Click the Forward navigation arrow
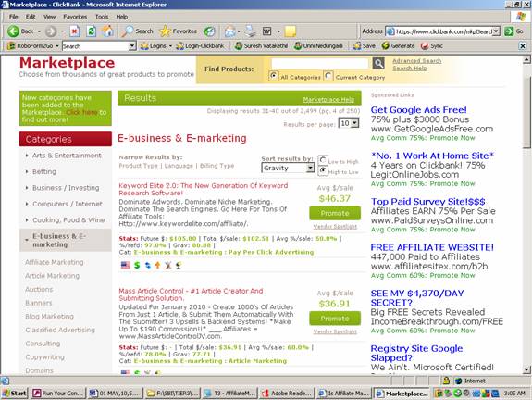The height and width of the screenshot is (400, 532). 51,31
